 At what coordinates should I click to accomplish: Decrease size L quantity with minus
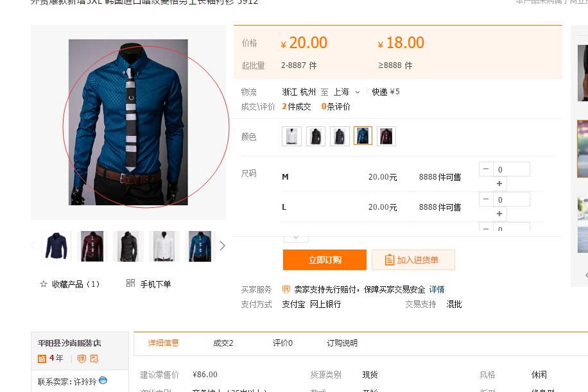pos(486,199)
